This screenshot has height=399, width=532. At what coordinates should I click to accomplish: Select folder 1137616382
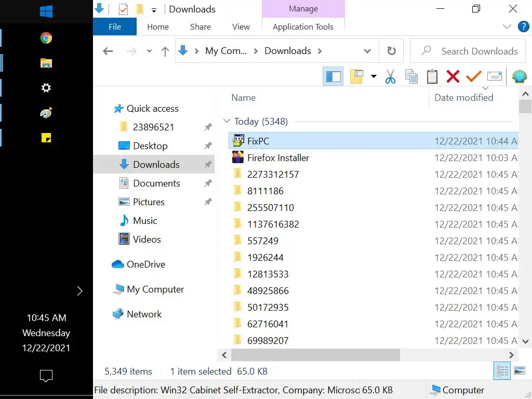(x=373, y=224)
